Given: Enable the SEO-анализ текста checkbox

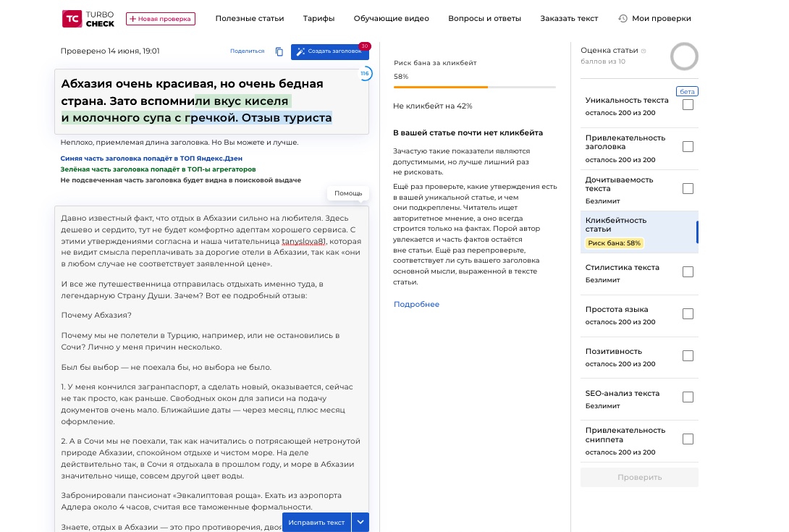Looking at the screenshot, I should coord(688,397).
